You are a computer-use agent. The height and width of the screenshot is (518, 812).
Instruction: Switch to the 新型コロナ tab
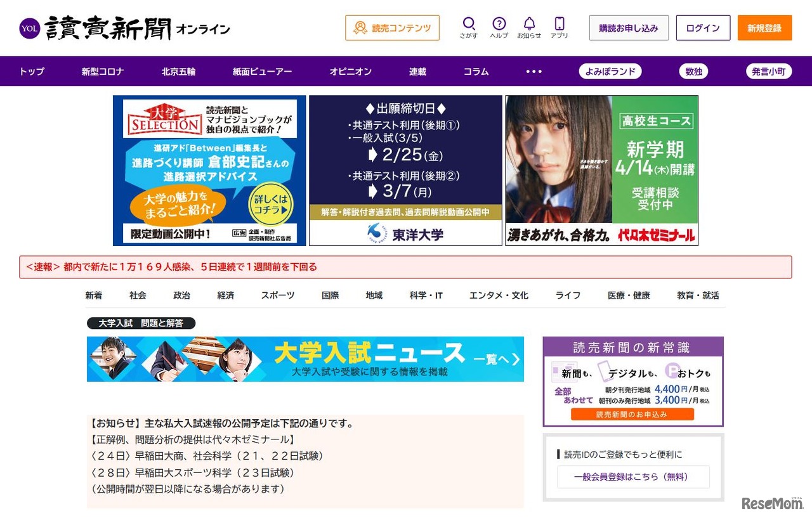(102, 71)
